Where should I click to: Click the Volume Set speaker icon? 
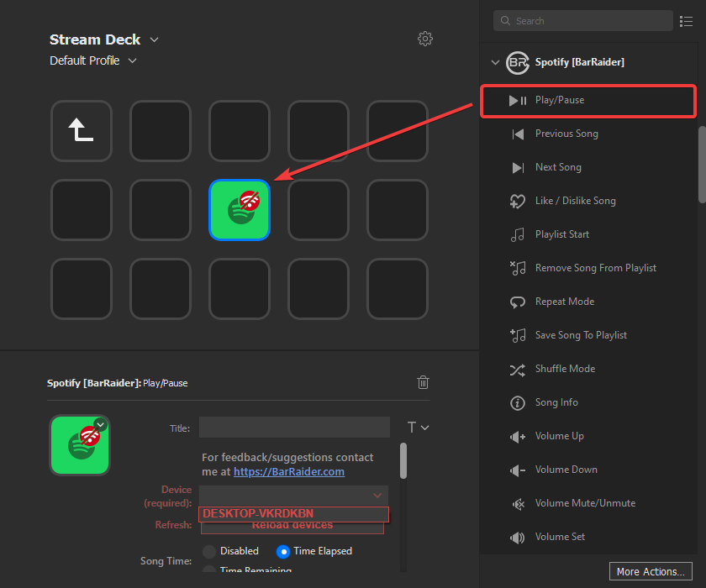tap(518, 538)
